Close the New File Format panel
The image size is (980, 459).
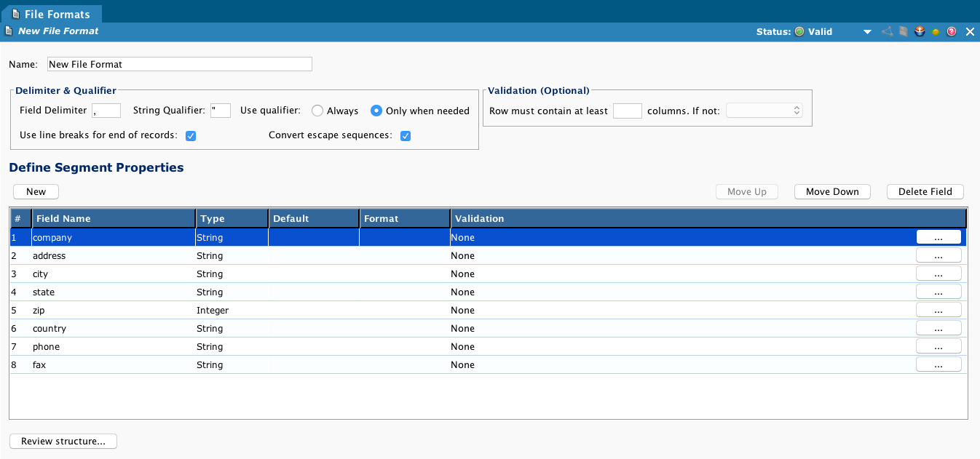coord(970,32)
